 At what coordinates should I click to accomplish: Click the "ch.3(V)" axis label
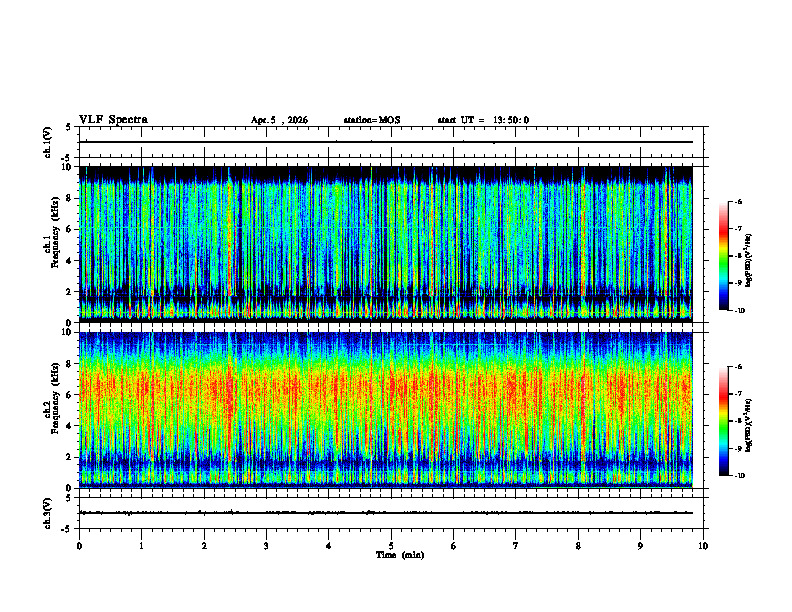pyautogui.click(x=48, y=514)
